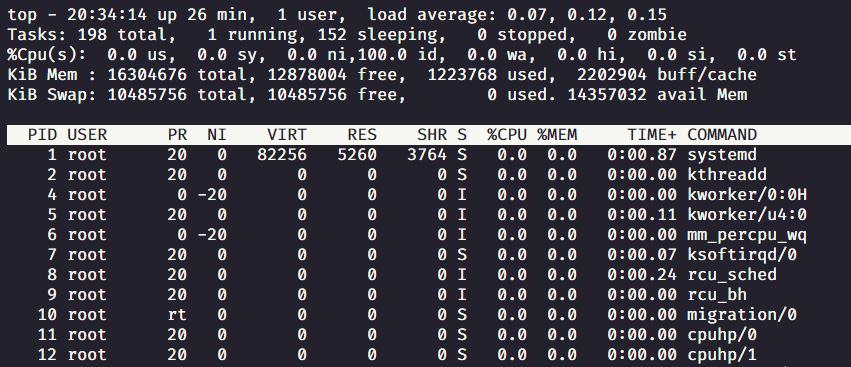The image size is (851, 367).
Task: Click the %MEM column header
Action: 557,135
